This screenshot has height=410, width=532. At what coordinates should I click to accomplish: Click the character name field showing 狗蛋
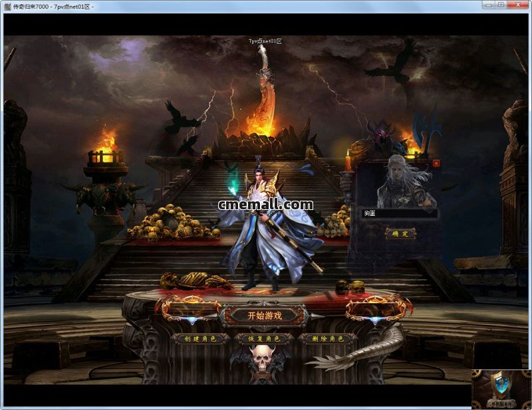(400, 213)
